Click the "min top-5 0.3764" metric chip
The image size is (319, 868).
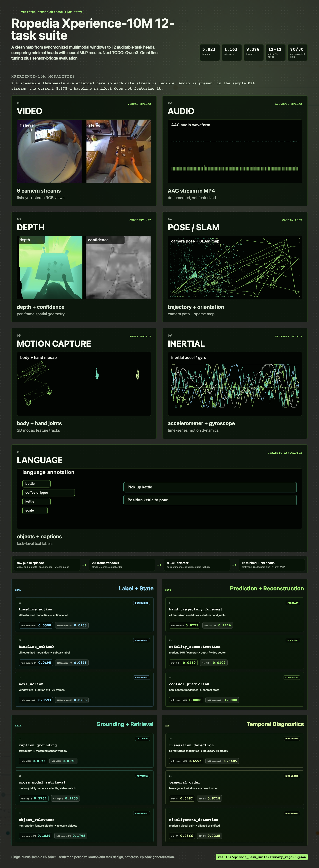coord(34,798)
